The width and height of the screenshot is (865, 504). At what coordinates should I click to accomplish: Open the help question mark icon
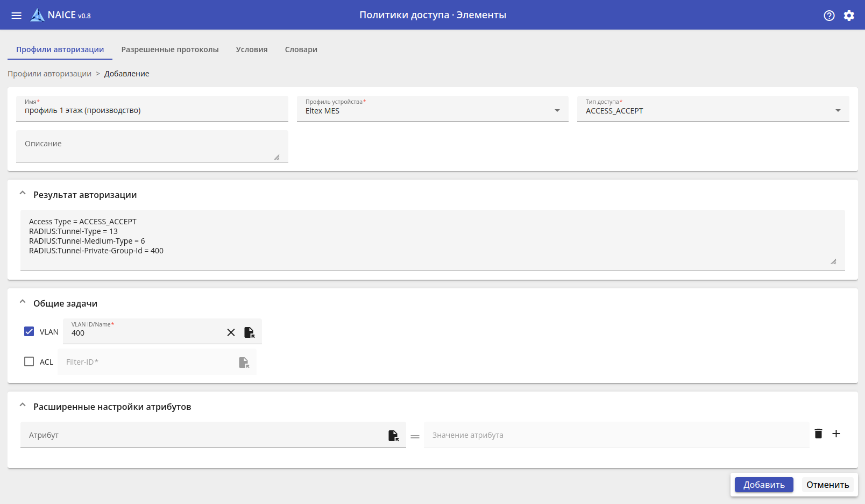tap(829, 16)
